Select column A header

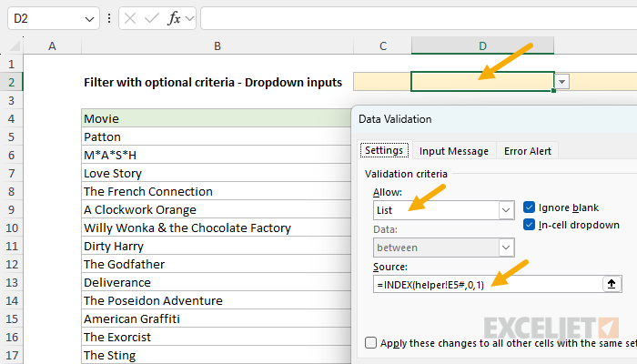pos(52,45)
